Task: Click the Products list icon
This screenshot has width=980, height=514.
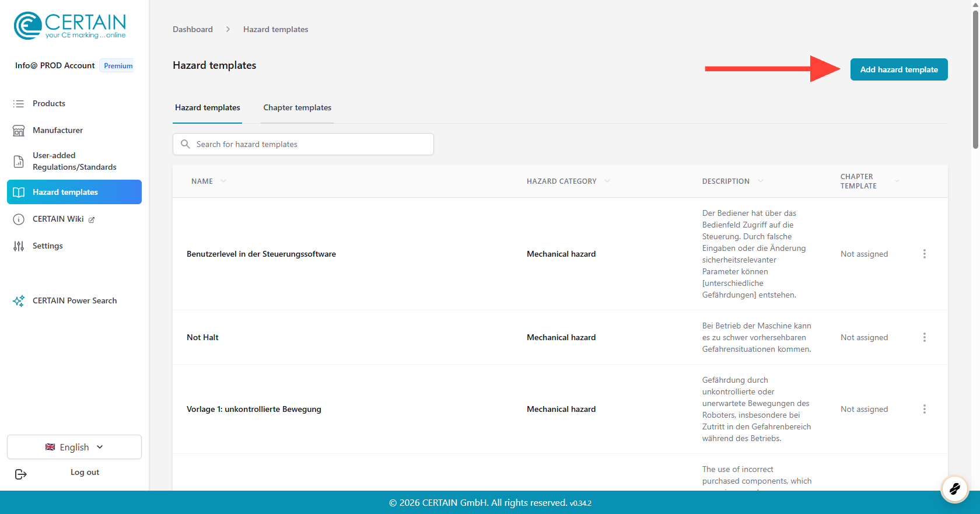Action: 19,103
